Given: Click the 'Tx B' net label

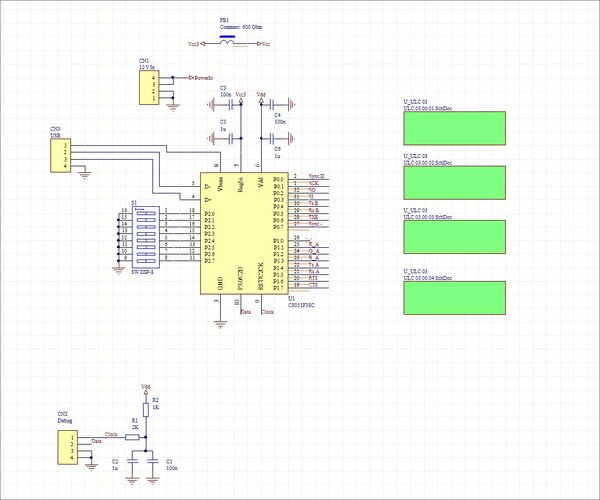Looking at the screenshot, I should click(313, 203).
